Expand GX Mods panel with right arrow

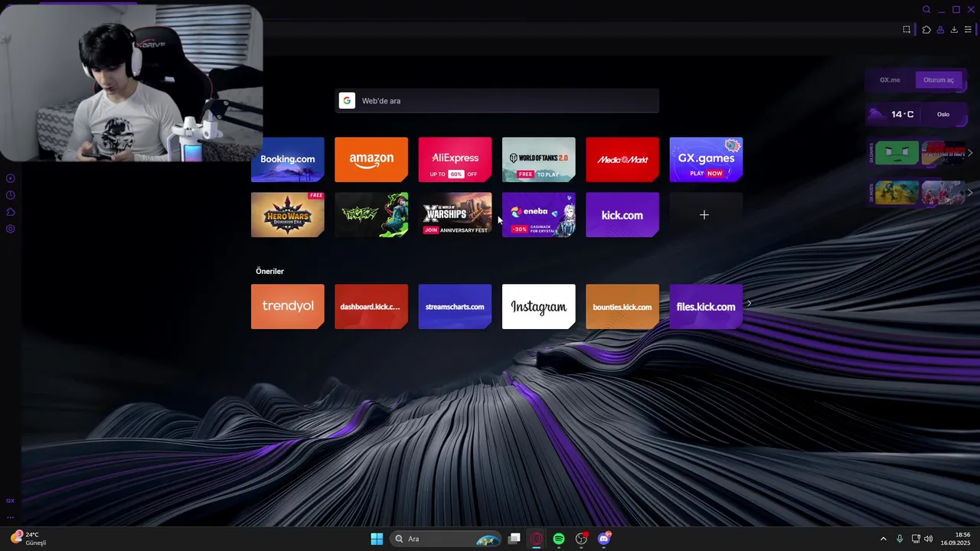(970, 193)
